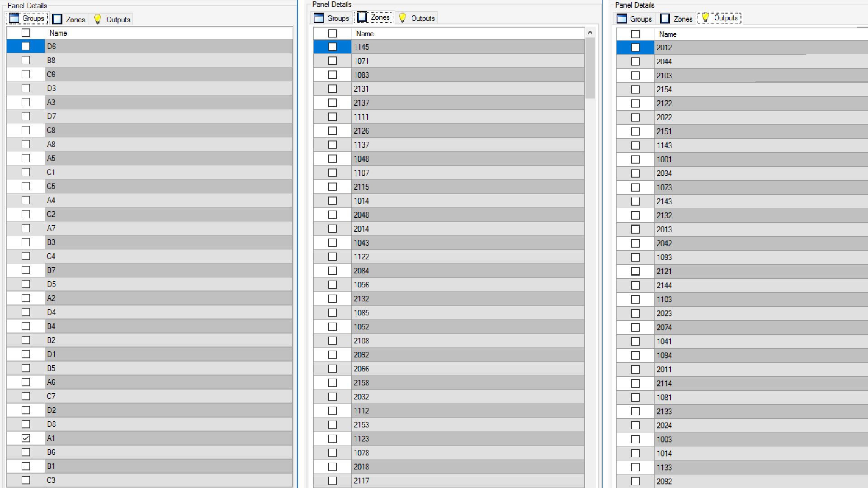Image resolution: width=868 pixels, height=488 pixels.
Task: Tick the checkbox for zone 2117
Action: point(332,481)
